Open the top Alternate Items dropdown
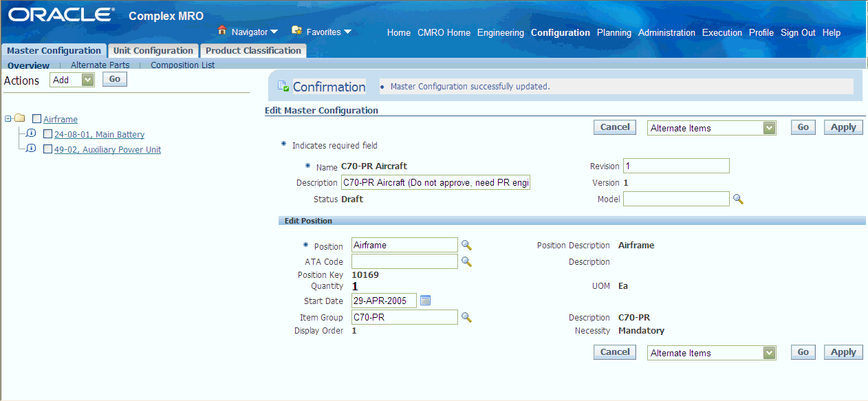 (712, 128)
